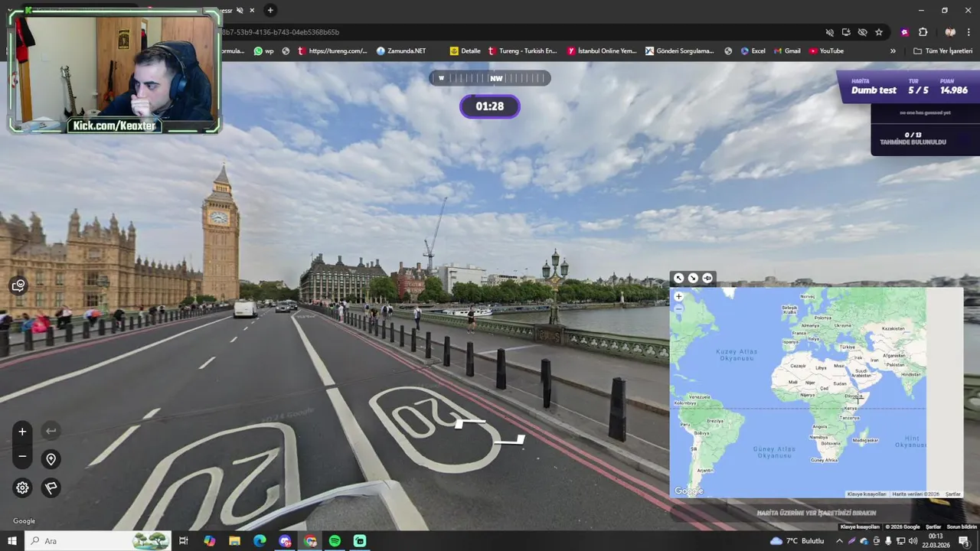Expand hidden bookmarks chevron
The height and width of the screenshot is (551, 980).
[893, 51]
